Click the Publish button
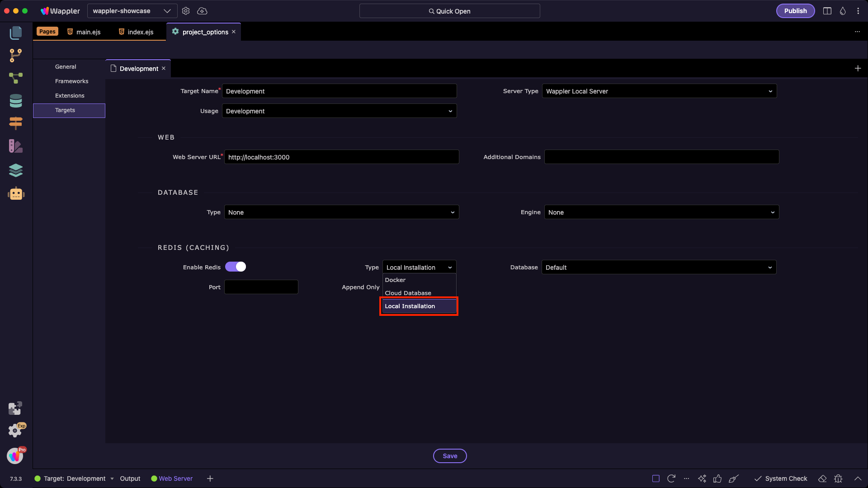Viewport: 868px width, 488px height. [795, 11]
